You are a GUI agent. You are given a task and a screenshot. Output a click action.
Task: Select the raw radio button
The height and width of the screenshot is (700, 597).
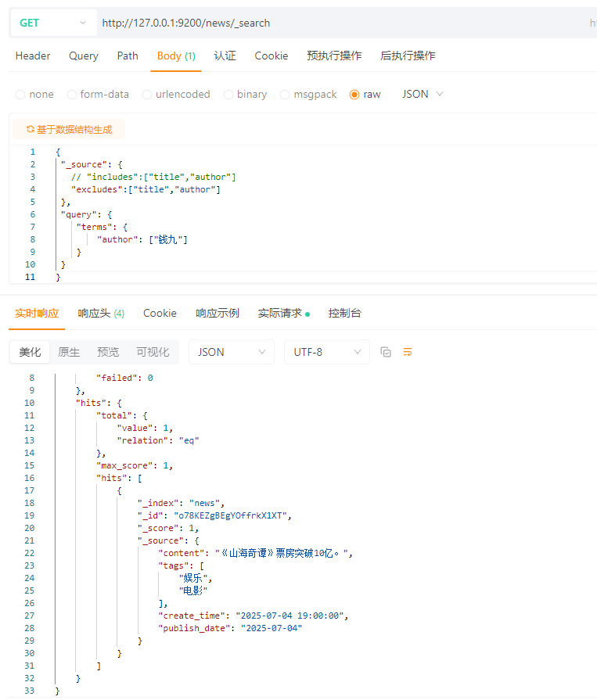(x=354, y=95)
